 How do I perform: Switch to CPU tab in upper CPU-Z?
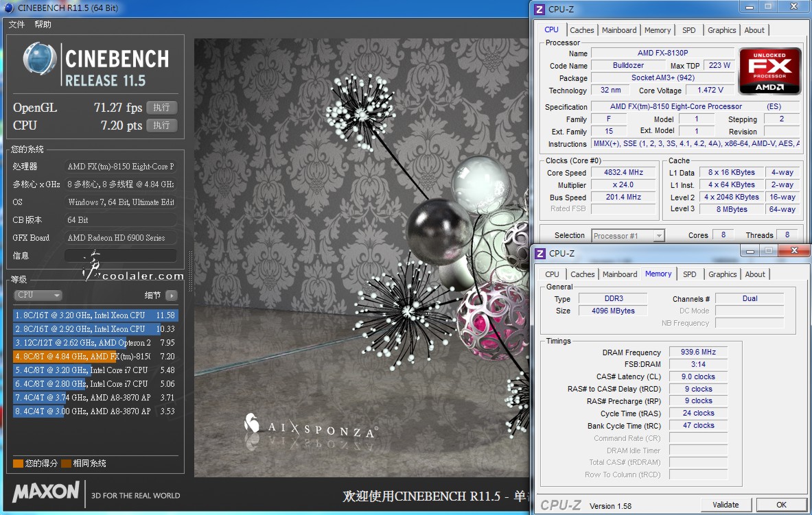pyautogui.click(x=552, y=30)
